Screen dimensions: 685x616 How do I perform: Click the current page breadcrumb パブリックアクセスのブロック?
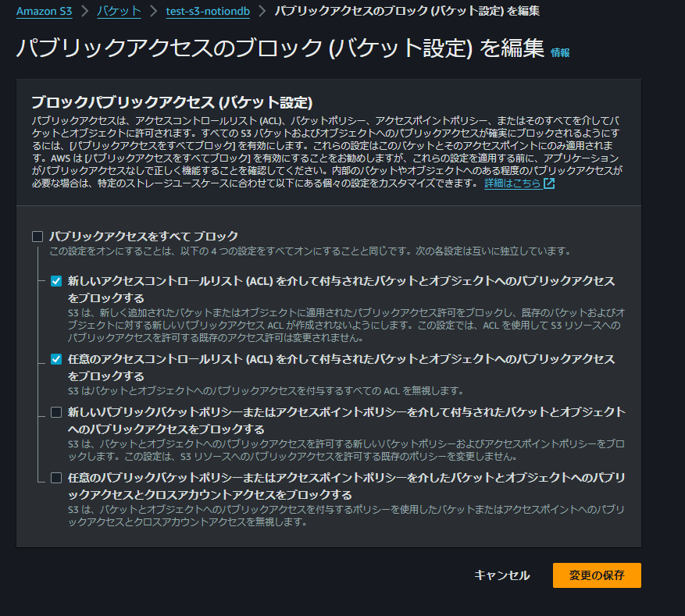click(x=407, y=11)
